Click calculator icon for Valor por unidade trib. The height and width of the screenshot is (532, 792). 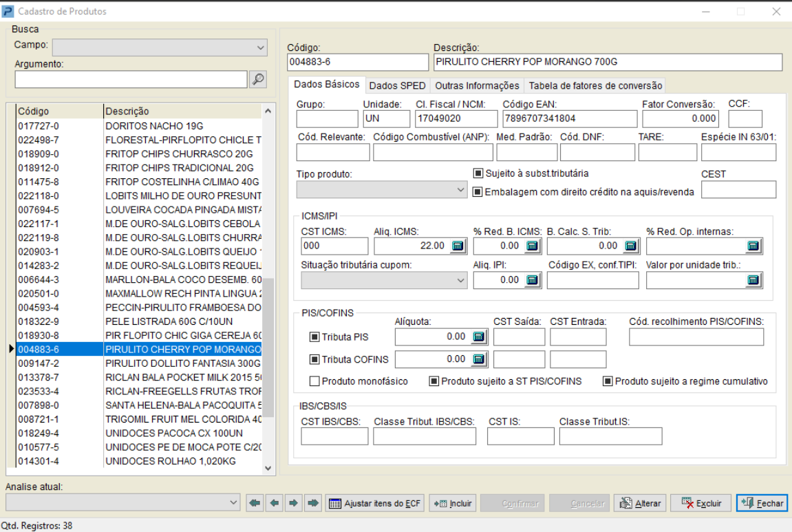click(x=753, y=280)
